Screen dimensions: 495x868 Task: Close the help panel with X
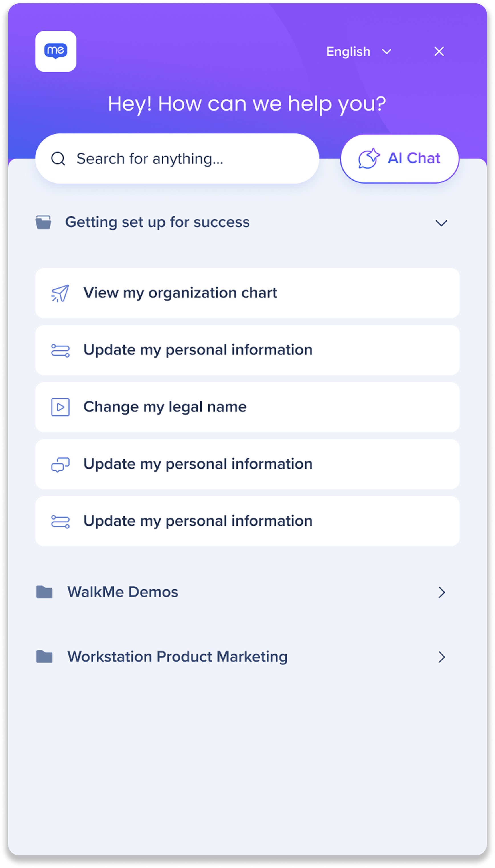[439, 52]
